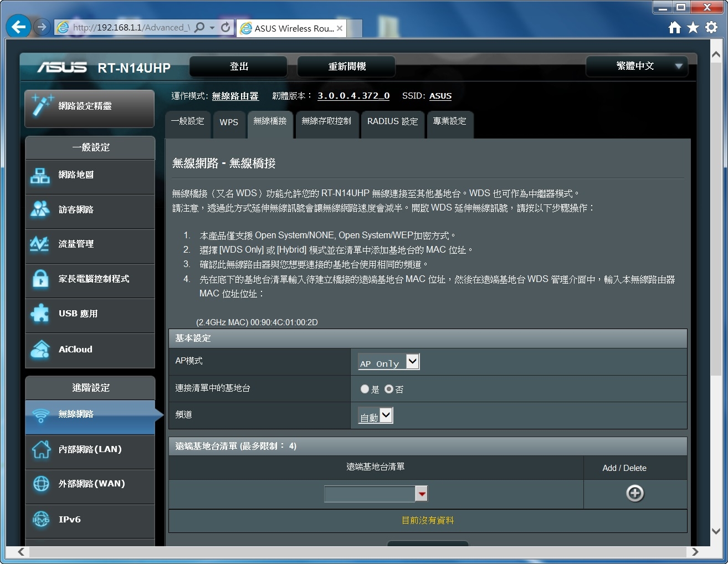Click the browser back arrow
This screenshot has height=564, width=728.
18,27
